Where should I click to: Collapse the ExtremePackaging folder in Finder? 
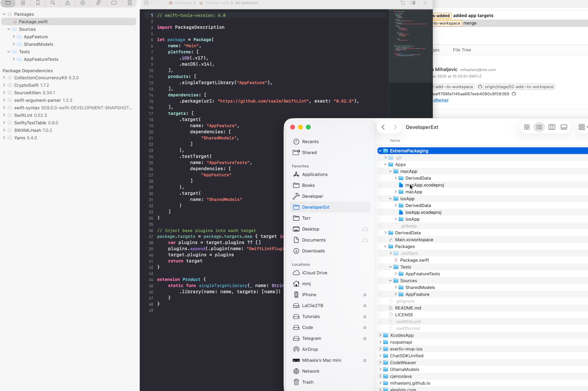pos(380,151)
